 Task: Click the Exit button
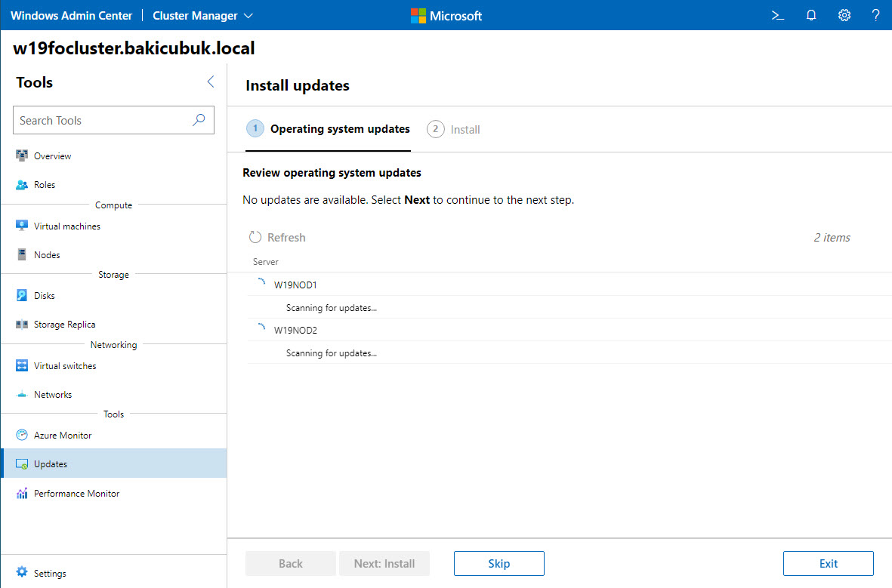pyautogui.click(x=829, y=564)
